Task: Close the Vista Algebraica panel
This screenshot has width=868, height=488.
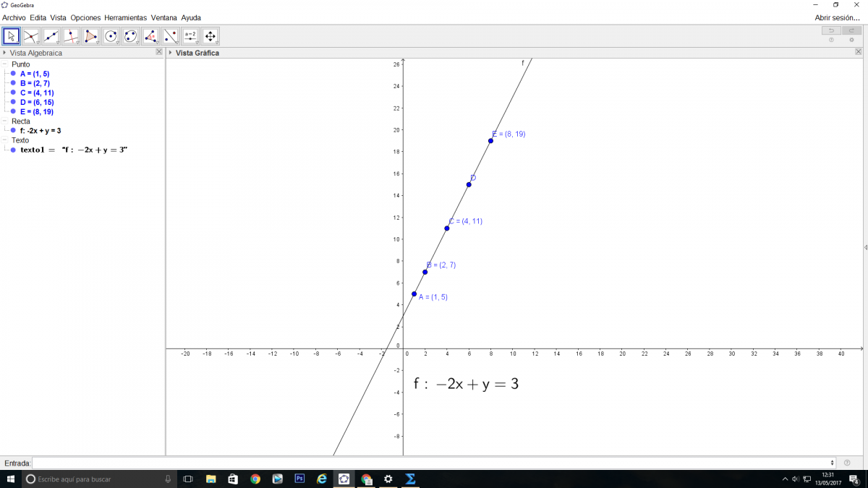Action: 159,52
